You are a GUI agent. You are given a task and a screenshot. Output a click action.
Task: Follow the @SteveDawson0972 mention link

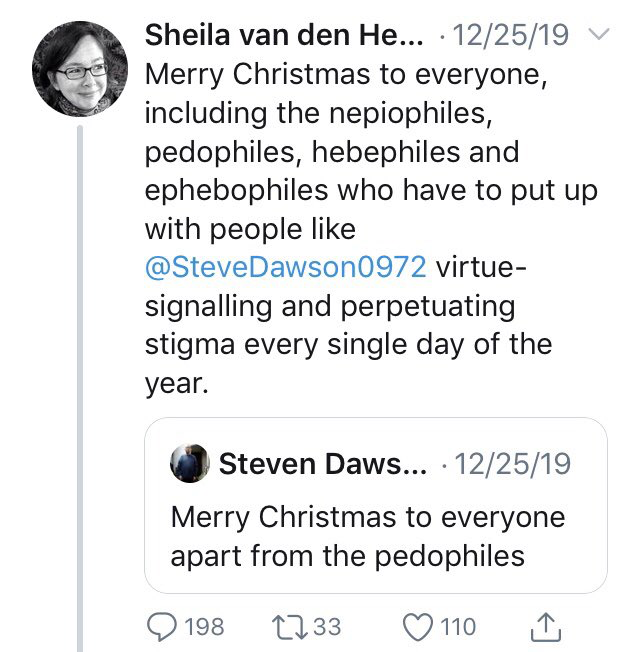pyautogui.click(x=286, y=267)
